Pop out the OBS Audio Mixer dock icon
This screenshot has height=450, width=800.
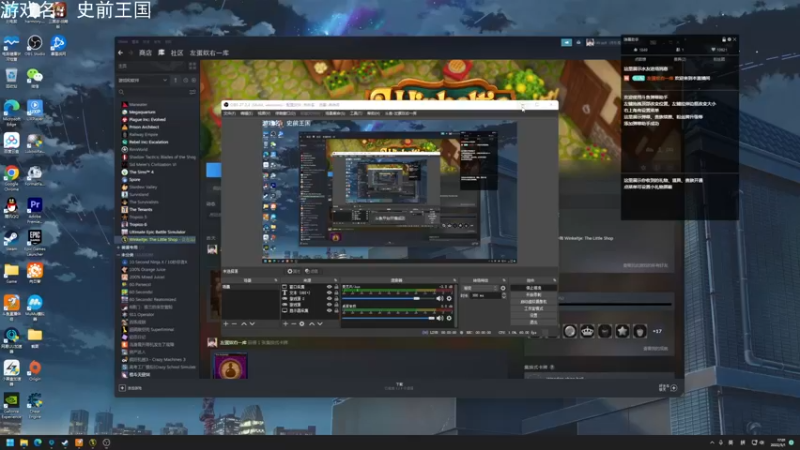455,280
